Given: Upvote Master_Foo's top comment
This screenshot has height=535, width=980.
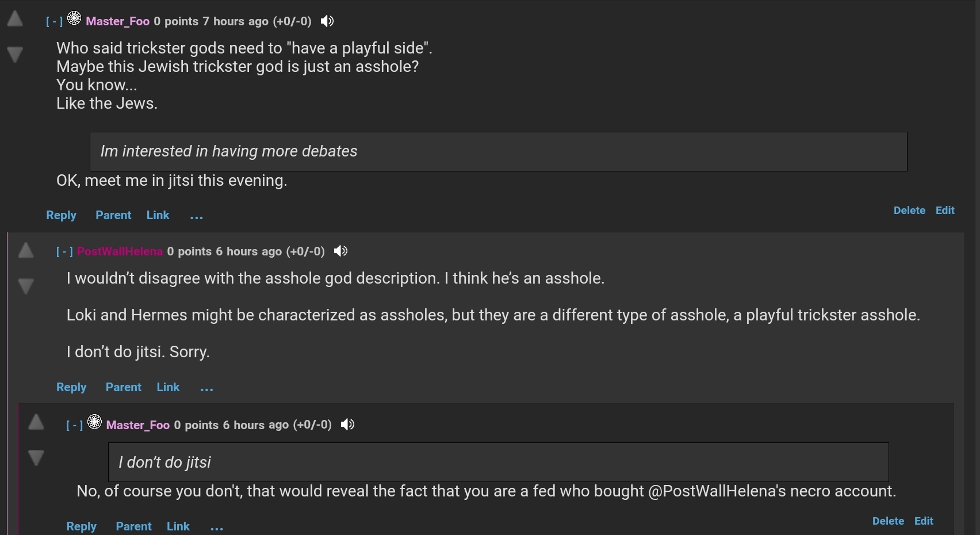Looking at the screenshot, I should [x=15, y=19].
